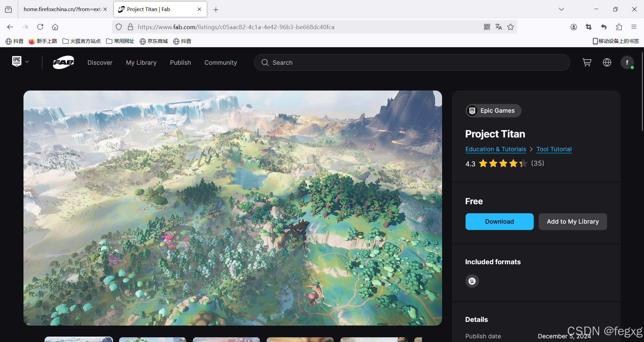Switch to the home.firefoxchina.cn tab
The height and width of the screenshot is (342, 644).
[x=62, y=9]
